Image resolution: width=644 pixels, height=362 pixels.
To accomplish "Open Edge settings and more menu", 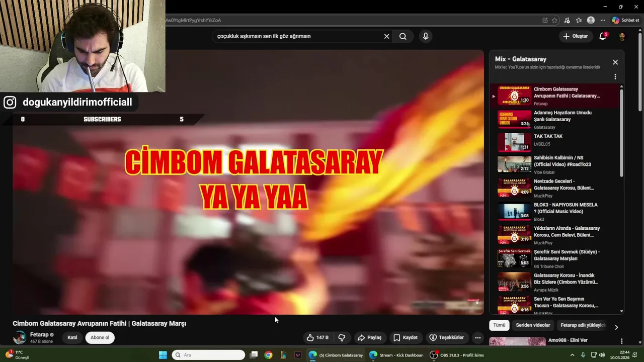I will (x=603, y=20).
